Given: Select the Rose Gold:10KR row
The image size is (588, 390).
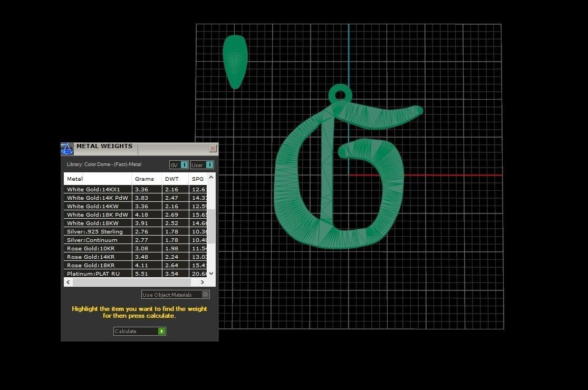Looking at the screenshot, I should pyautogui.click(x=136, y=248).
